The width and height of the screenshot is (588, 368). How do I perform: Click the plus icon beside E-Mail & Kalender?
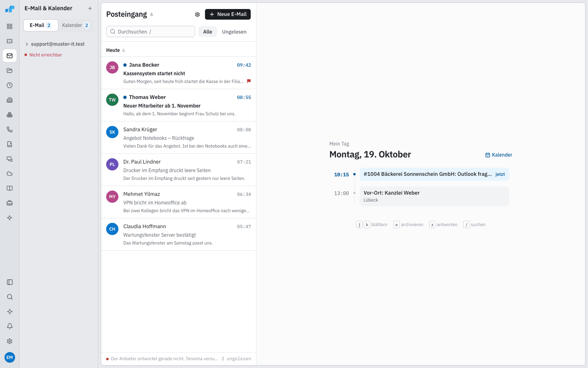coord(90,8)
